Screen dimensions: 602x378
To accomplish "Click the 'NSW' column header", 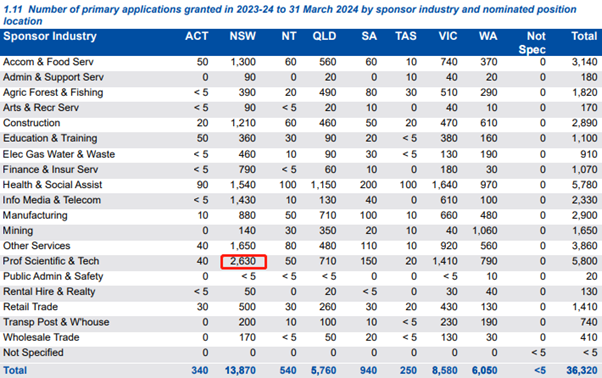I will tap(243, 36).
